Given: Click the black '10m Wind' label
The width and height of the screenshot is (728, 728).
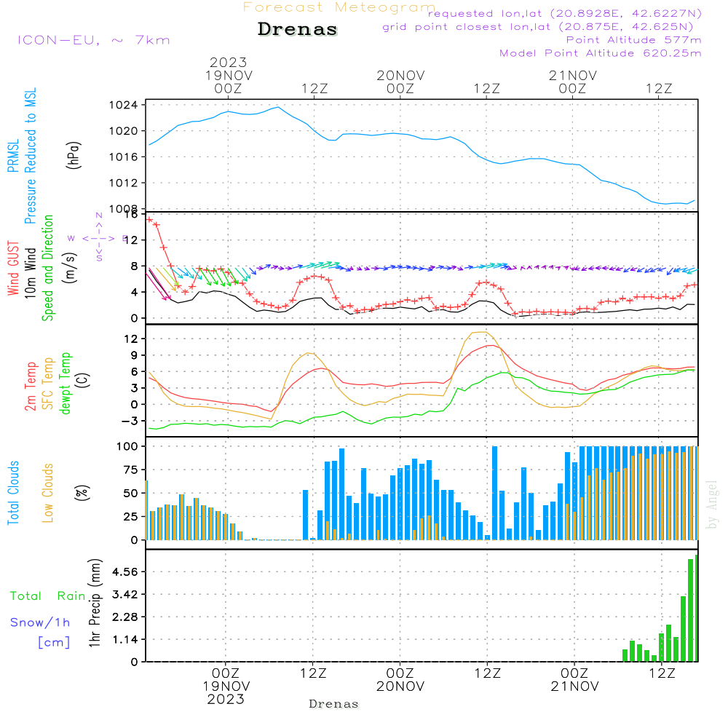Looking at the screenshot, I should point(30,272).
